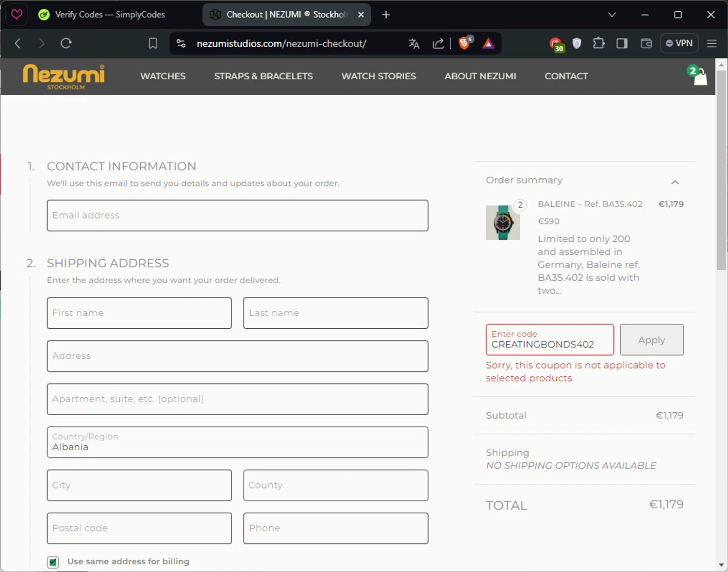This screenshot has height=572, width=728.
Task: Toggle the VPN button
Action: click(x=679, y=43)
